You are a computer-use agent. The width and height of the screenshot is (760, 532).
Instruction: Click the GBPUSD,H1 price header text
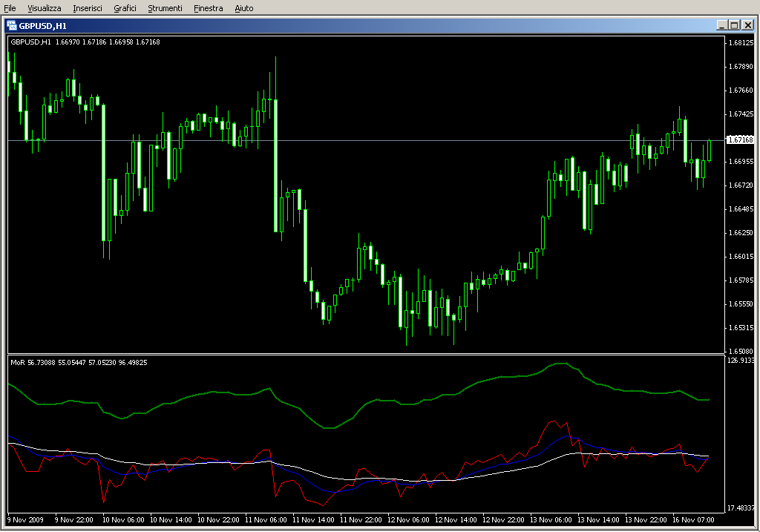85,42
